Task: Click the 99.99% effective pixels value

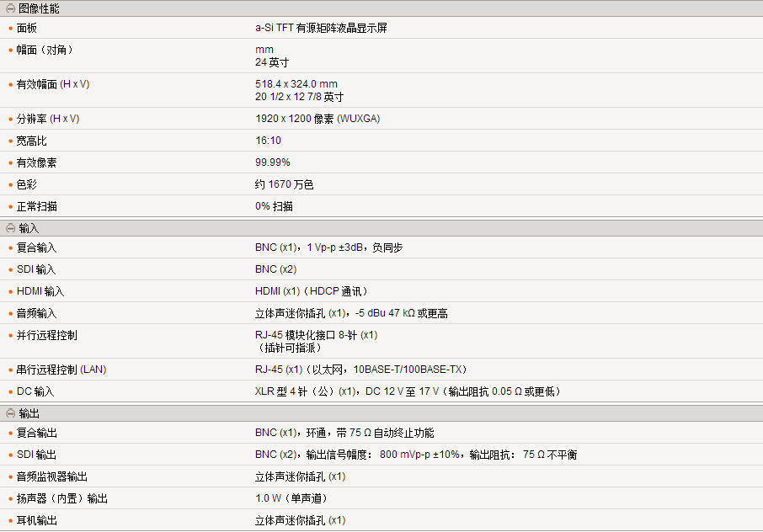Action: click(273, 162)
